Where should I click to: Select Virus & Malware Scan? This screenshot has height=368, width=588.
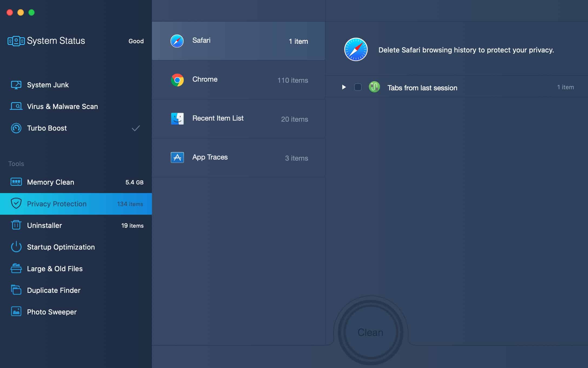[62, 106]
